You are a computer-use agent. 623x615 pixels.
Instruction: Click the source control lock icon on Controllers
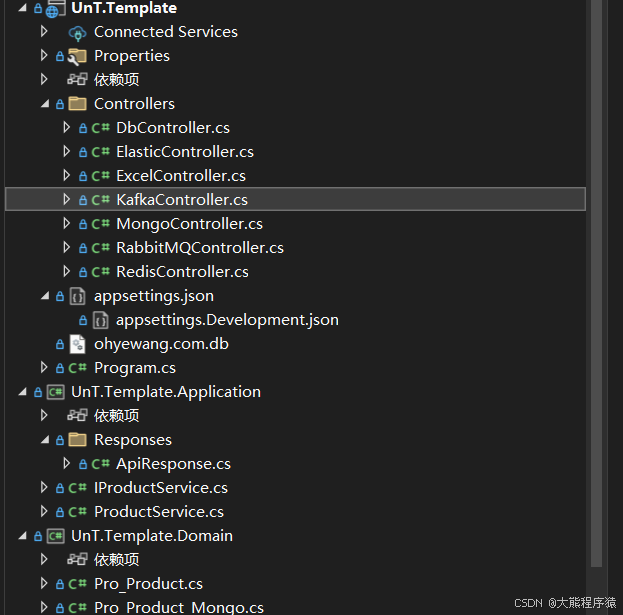(x=60, y=104)
